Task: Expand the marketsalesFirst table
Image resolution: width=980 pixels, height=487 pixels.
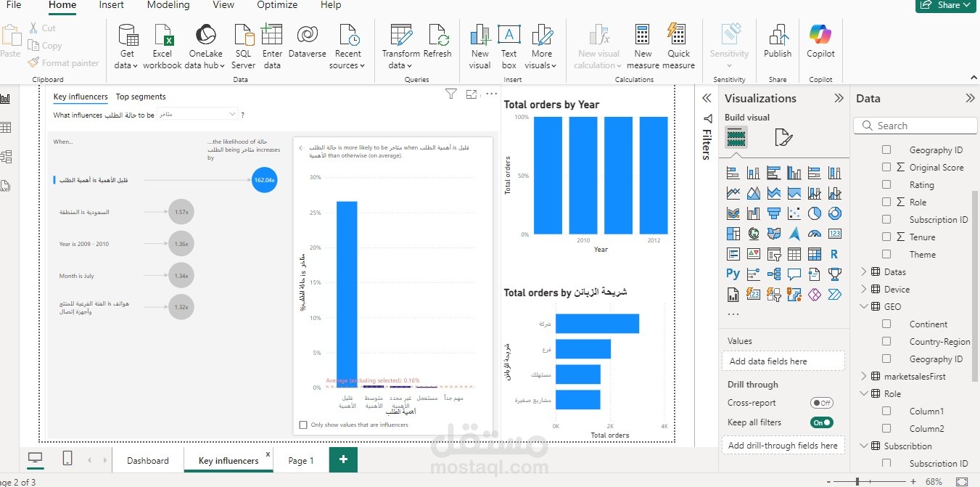Action: pyautogui.click(x=864, y=376)
